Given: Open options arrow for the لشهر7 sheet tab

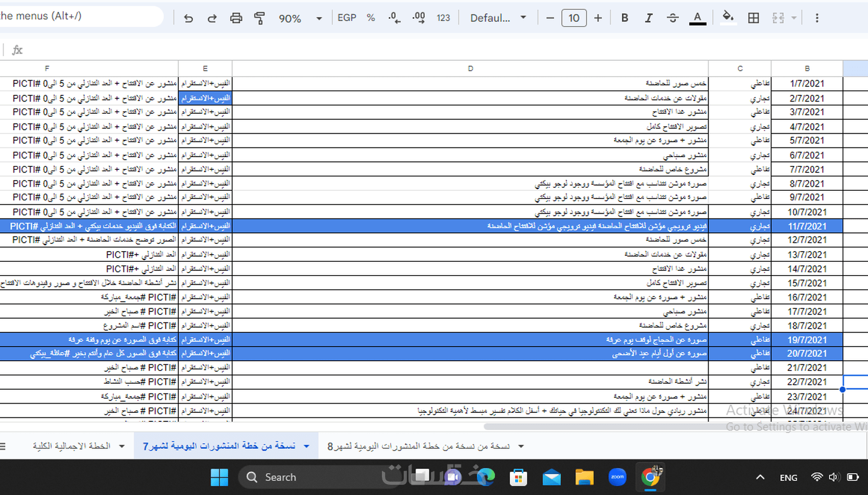Looking at the screenshot, I should (x=306, y=447).
